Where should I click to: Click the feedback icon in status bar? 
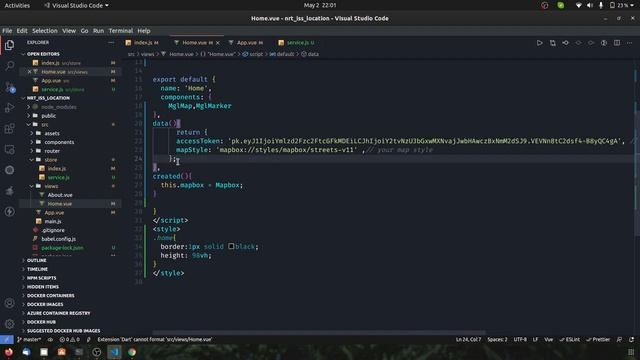click(620, 339)
